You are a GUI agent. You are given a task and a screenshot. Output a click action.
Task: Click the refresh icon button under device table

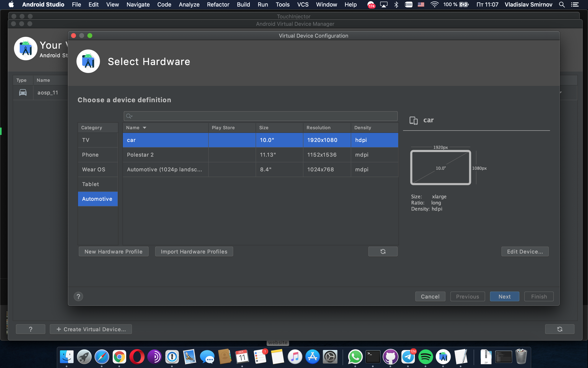coord(383,251)
